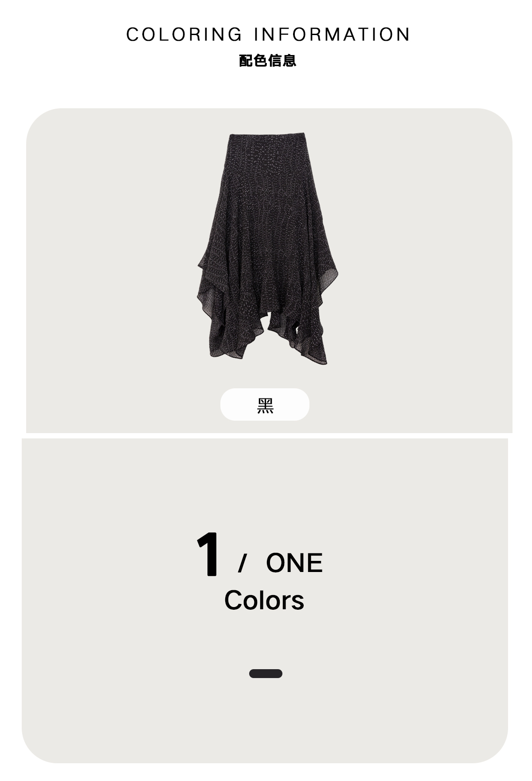Pick the black color swatch bar
This screenshot has width=532, height=781.
click(x=266, y=674)
